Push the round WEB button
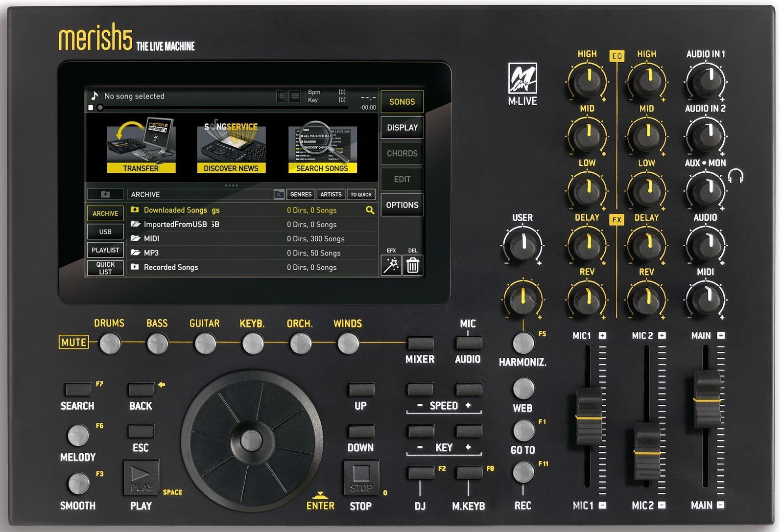The width and height of the screenshot is (781, 532). [523, 388]
